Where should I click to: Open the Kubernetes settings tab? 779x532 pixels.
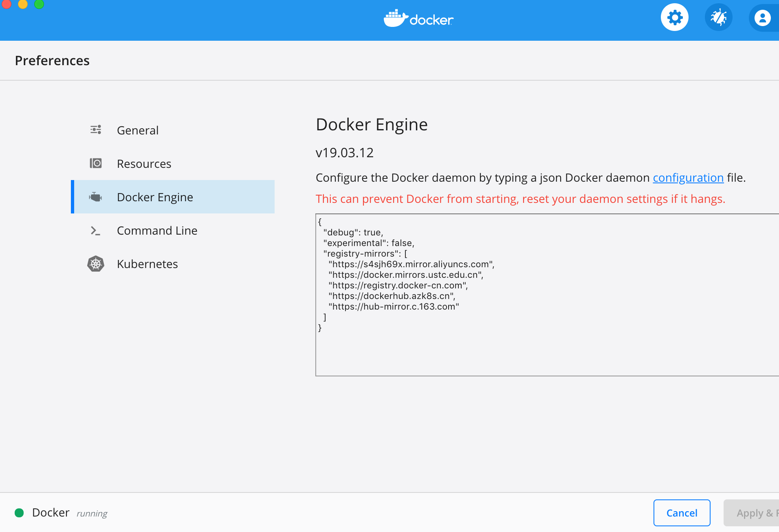pyautogui.click(x=147, y=264)
